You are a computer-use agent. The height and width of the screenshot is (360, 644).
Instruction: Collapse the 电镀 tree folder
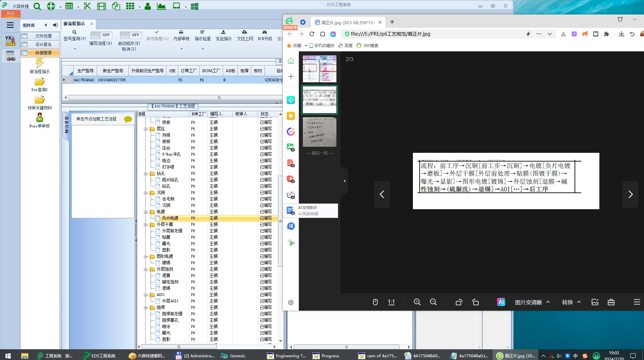(146, 212)
